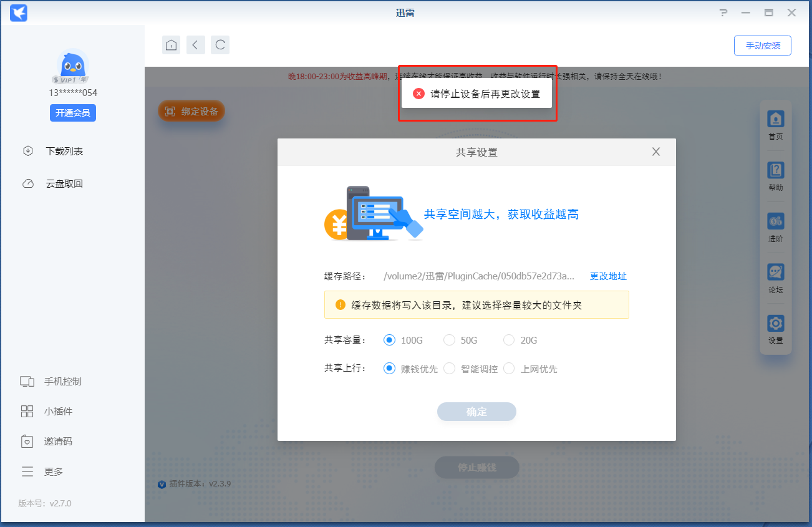The image size is (812, 527).
Task: Open 进阶 in right side panel
Action: click(x=776, y=228)
